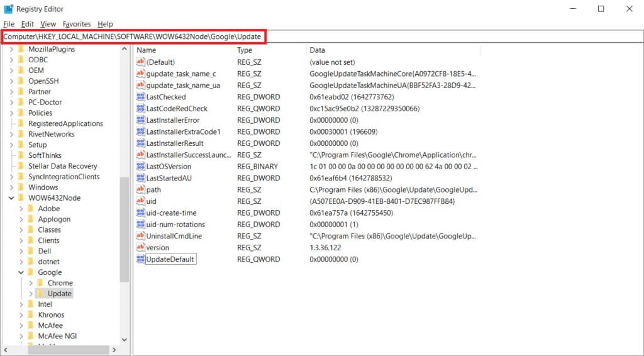Expand the Windows key in tree
This screenshot has height=356, width=644.
pyautogui.click(x=11, y=187)
